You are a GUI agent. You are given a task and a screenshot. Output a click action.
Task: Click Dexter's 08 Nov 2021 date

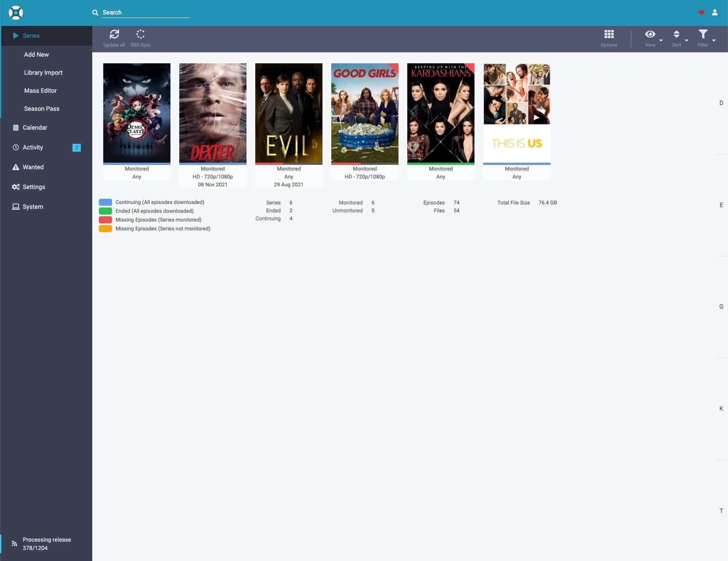pos(213,185)
